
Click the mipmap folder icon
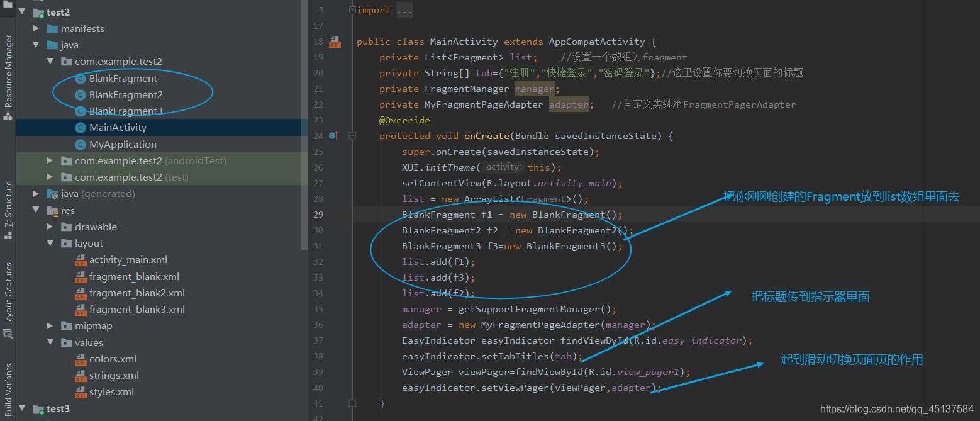pos(66,325)
